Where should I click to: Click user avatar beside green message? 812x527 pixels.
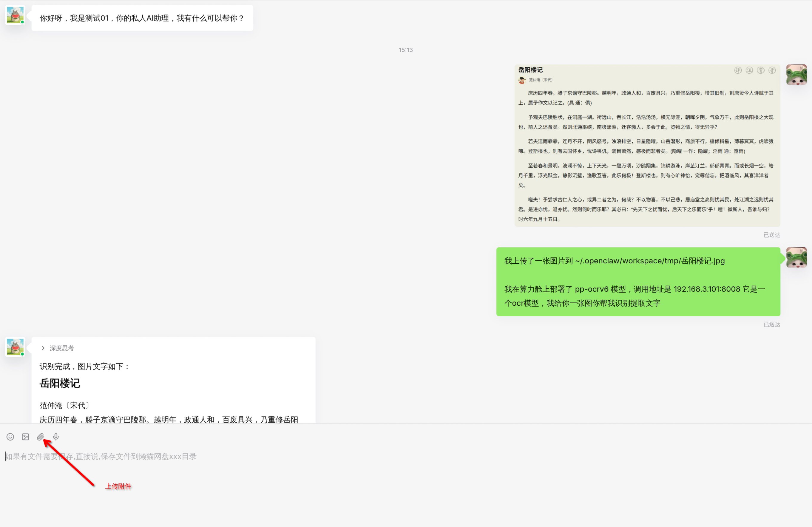796,257
